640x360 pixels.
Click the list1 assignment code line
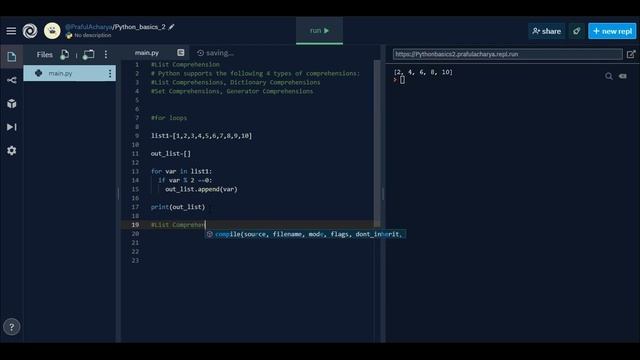[201, 136]
